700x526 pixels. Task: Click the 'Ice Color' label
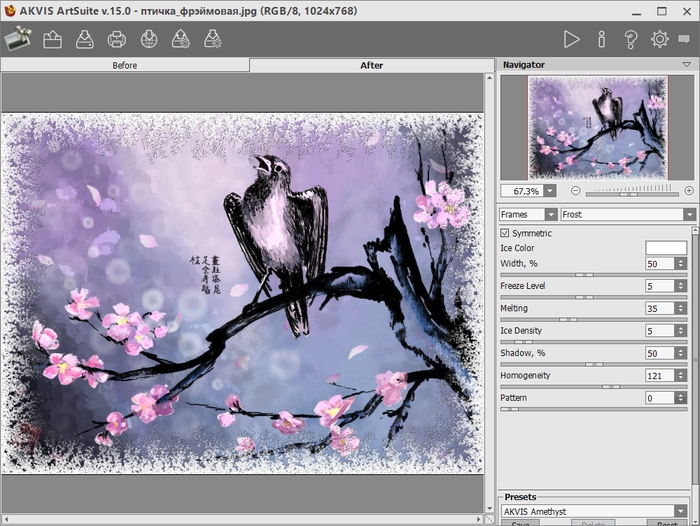click(x=517, y=248)
